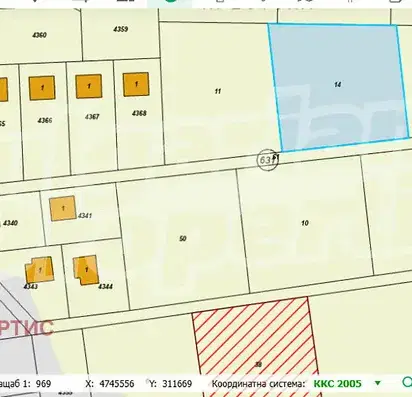Screen dimensions: 412x397
Task: Click parcel label 4344
Action: (x=105, y=286)
